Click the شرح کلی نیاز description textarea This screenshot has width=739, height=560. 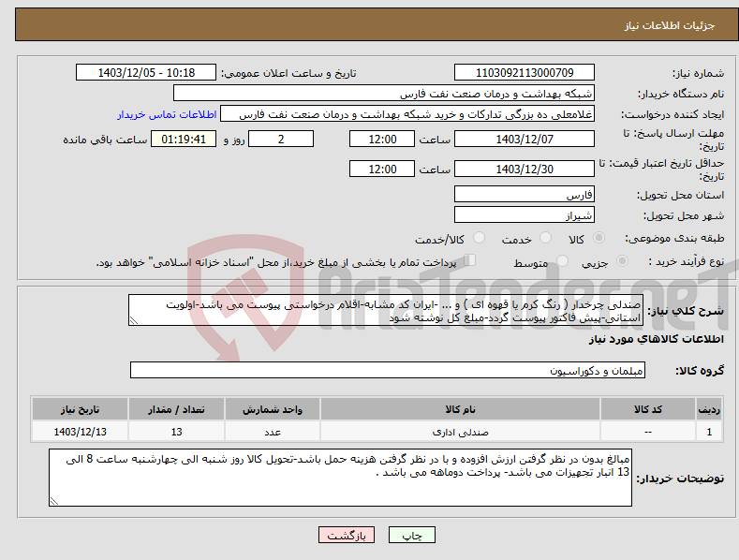coord(386,310)
